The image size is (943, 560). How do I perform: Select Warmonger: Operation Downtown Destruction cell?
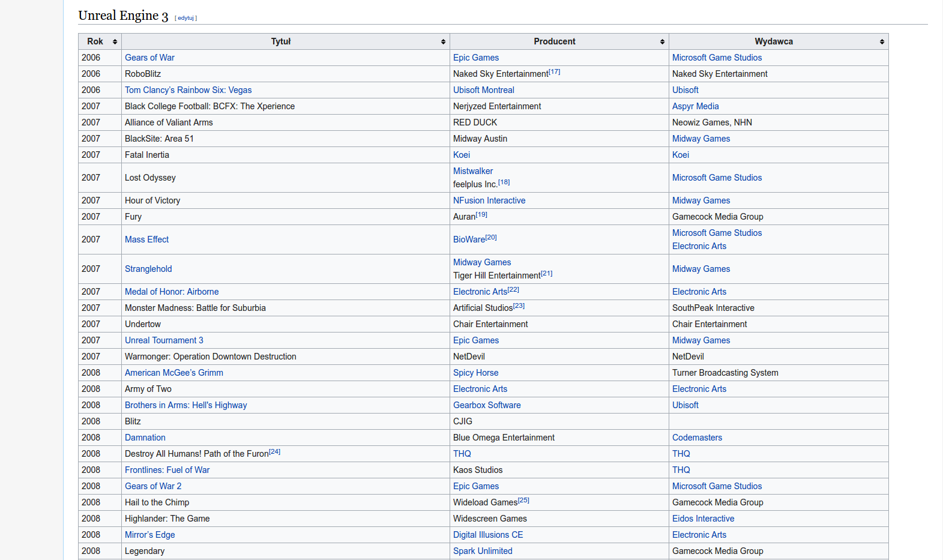[286, 357]
